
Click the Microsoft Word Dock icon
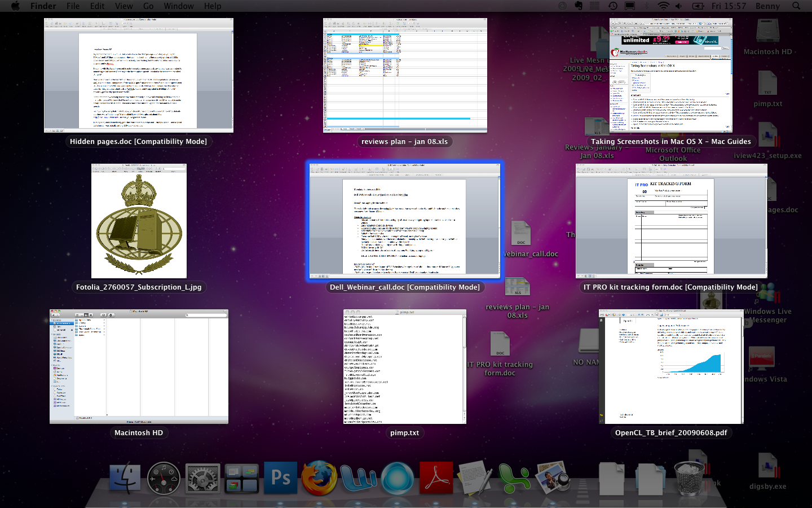358,478
